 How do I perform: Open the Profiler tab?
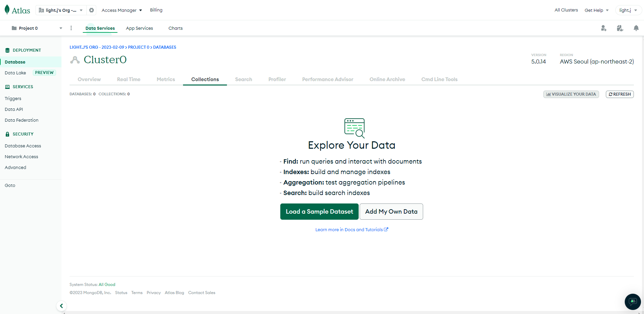point(277,79)
